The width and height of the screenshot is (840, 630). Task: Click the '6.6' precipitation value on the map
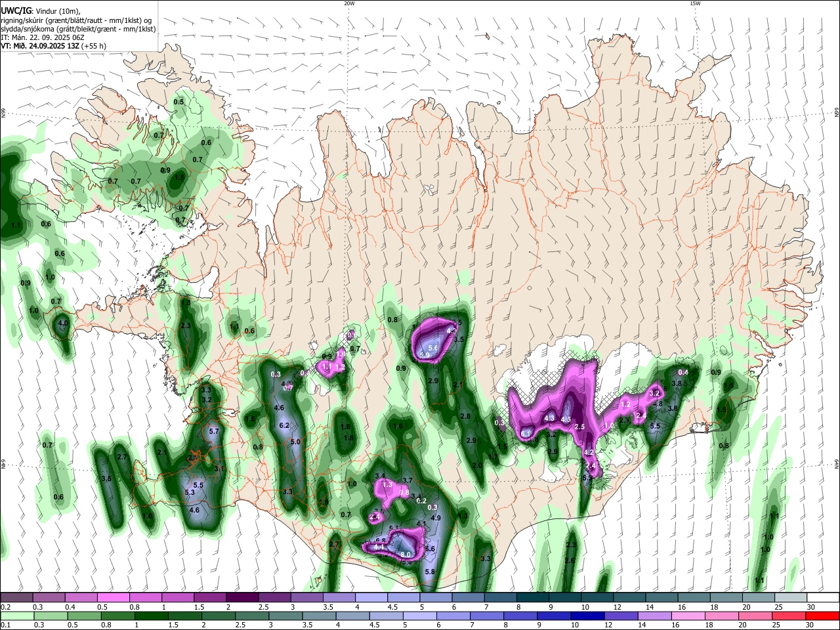(430, 549)
